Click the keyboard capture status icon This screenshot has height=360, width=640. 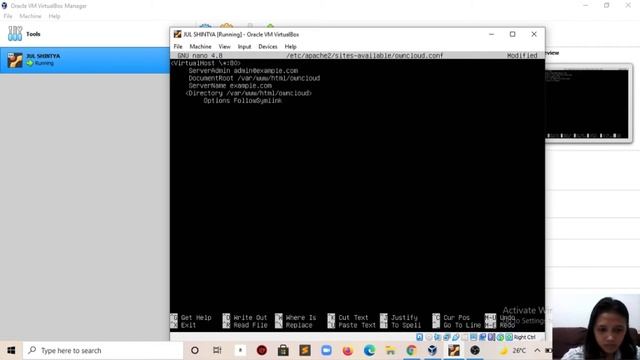point(509,337)
